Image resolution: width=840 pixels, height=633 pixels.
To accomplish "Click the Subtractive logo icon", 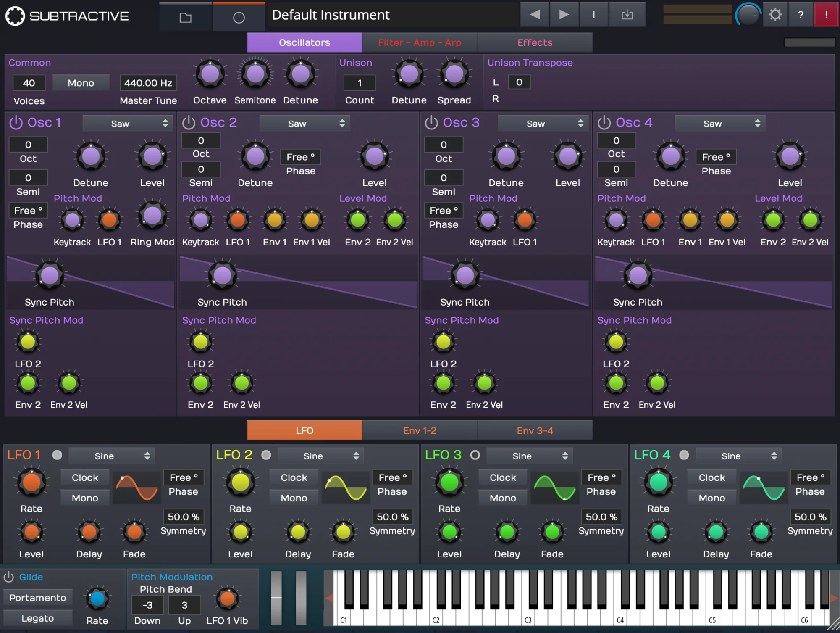I will [15, 16].
